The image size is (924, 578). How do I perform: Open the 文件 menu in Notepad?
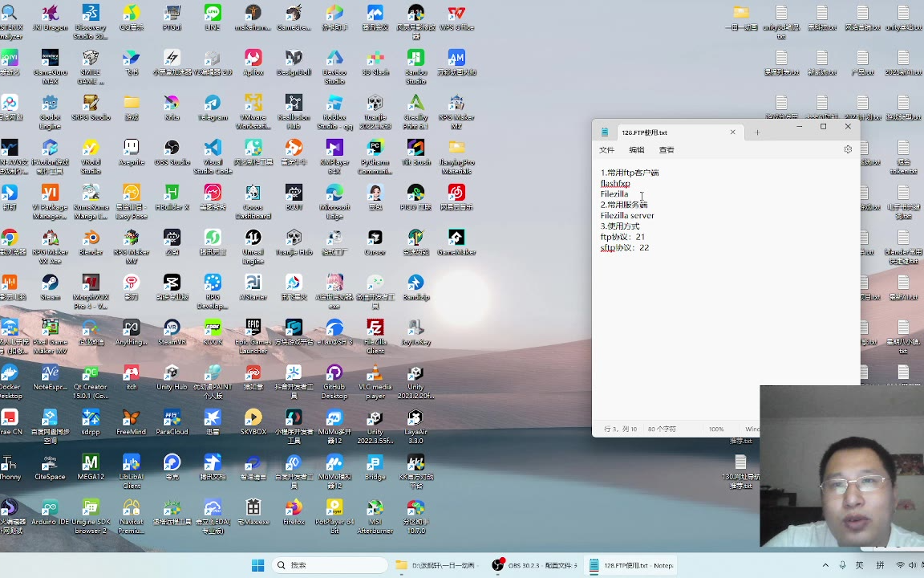[607, 150]
